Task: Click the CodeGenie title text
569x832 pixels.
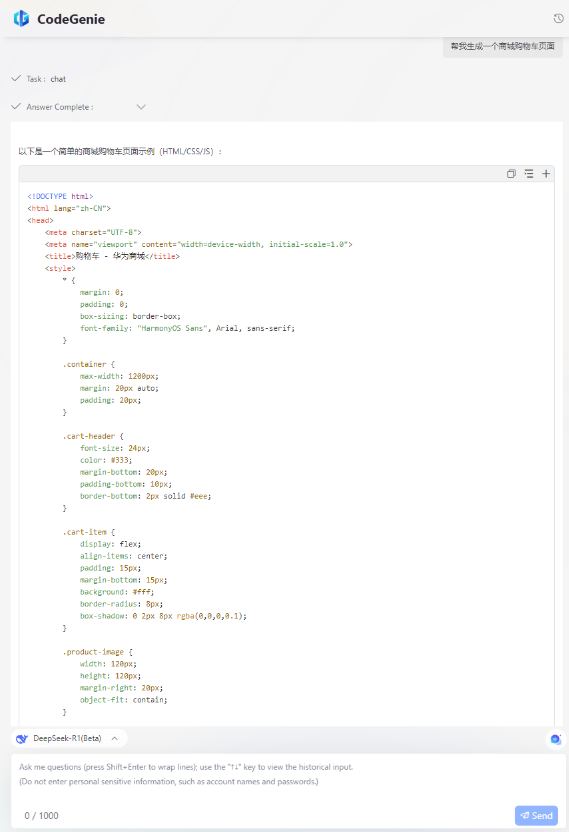Action: 71,19
